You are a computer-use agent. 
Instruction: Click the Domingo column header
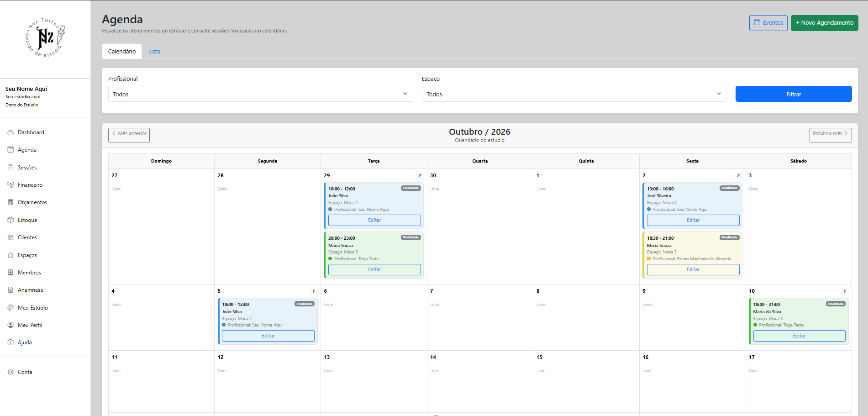click(161, 161)
